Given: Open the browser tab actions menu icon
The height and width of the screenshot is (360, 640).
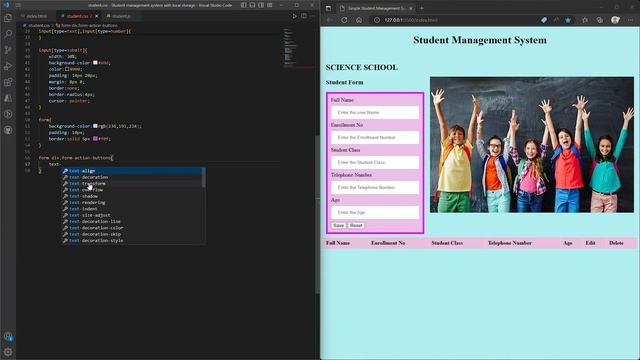Looking at the screenshot, I should click(329, 8).
